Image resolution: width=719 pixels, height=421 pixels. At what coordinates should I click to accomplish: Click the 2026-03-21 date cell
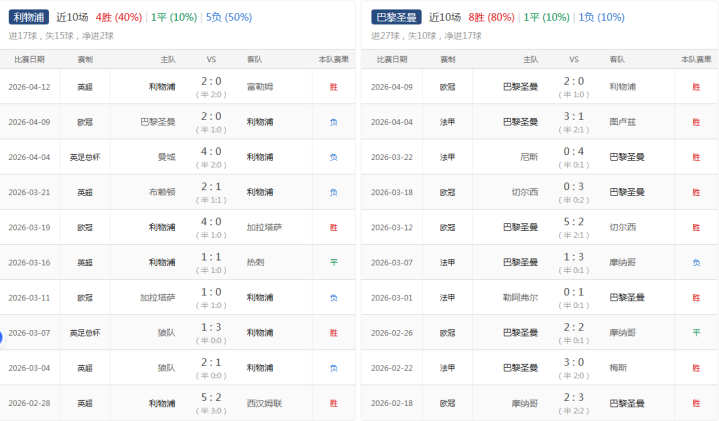coord(29,192)
